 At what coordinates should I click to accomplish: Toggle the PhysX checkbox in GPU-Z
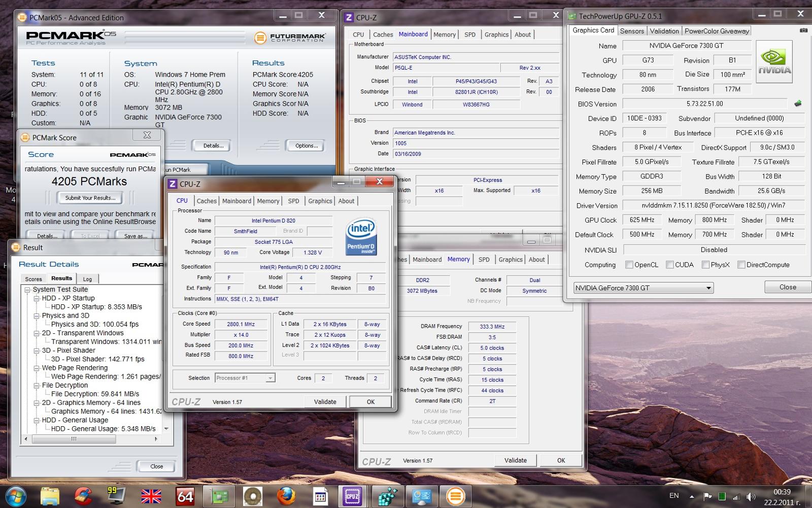pos(705,265)
